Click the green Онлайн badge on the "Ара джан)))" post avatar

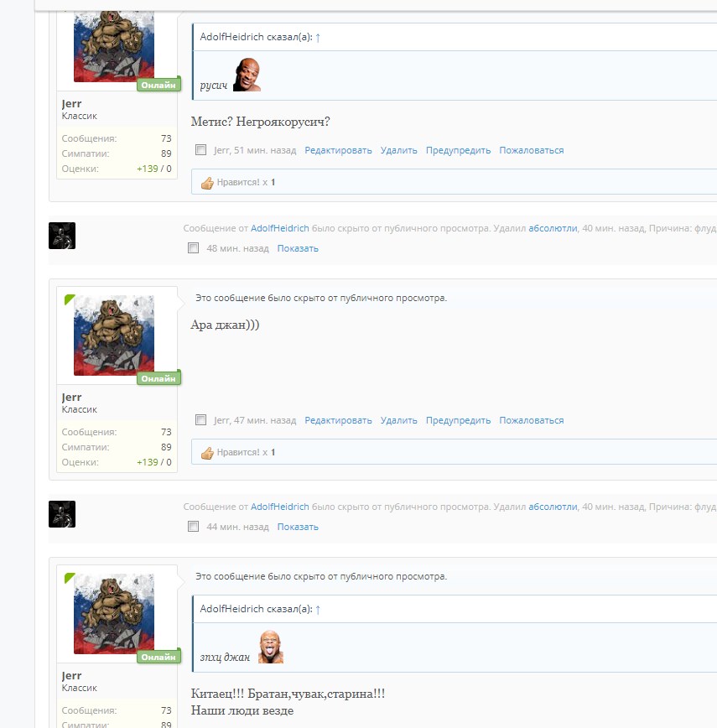pos(158,378)
